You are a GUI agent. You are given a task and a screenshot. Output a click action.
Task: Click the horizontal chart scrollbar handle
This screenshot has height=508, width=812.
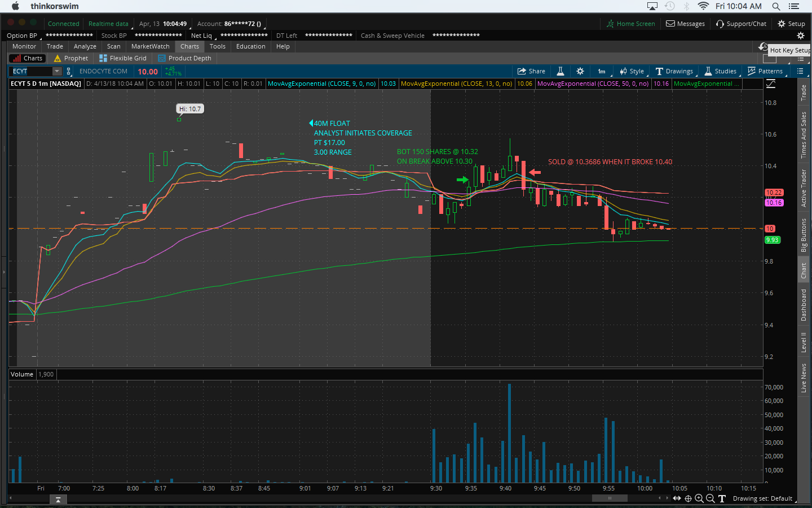point(610,498)
